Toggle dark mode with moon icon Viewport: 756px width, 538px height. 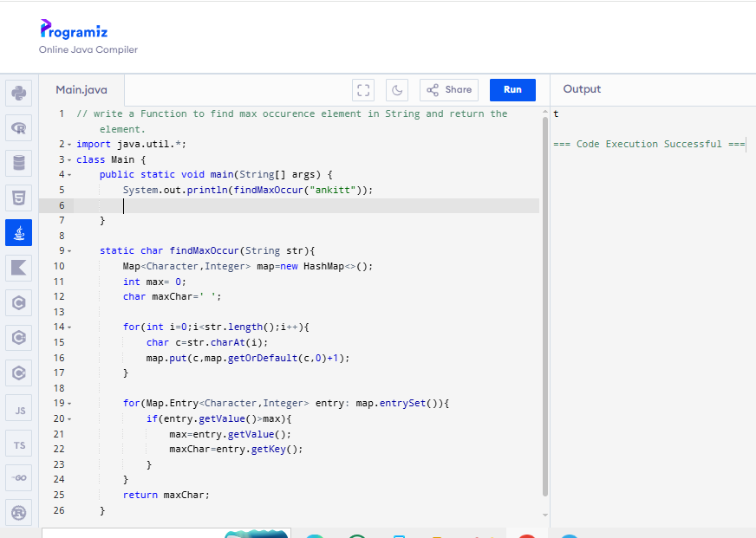click(x=397, y=90)
